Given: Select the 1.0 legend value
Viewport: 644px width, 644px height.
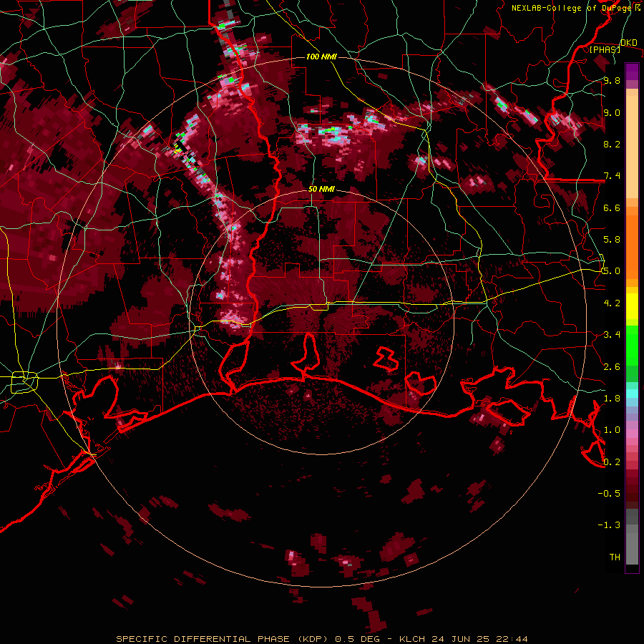Looking at the screenshot, I should tap(612, 430).
